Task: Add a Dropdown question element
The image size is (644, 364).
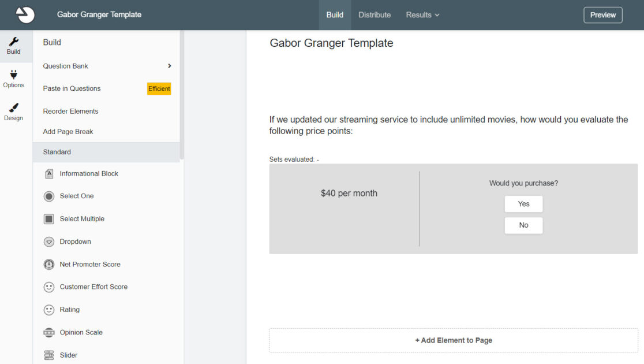Action: pyautogui.click(x=75, y=242)
